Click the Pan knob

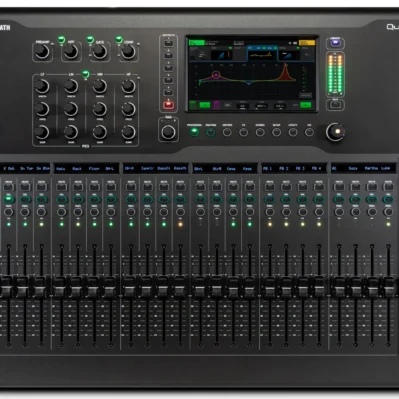coord(168,132)
